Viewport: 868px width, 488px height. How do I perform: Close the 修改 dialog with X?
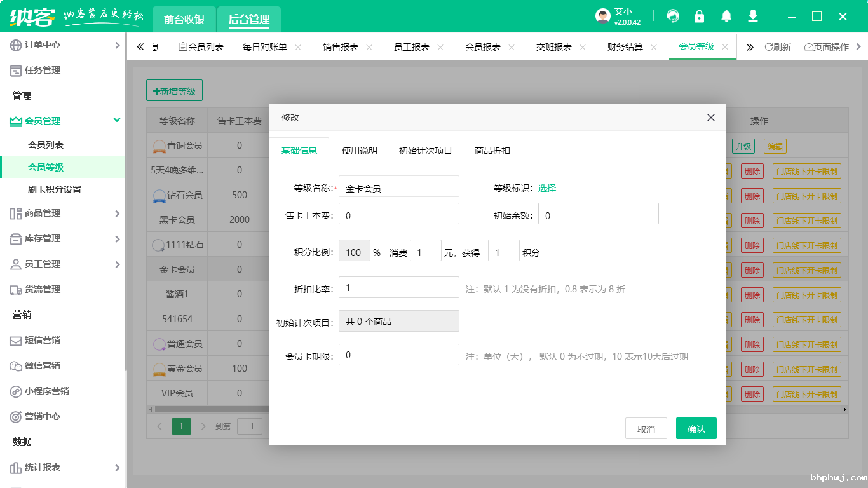[711, 118]
